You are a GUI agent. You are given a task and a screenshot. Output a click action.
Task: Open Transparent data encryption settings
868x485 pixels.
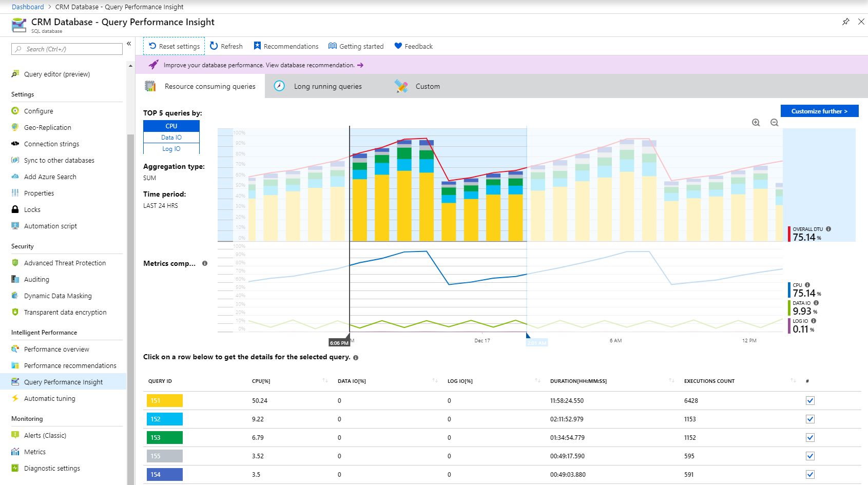(65, 312)
